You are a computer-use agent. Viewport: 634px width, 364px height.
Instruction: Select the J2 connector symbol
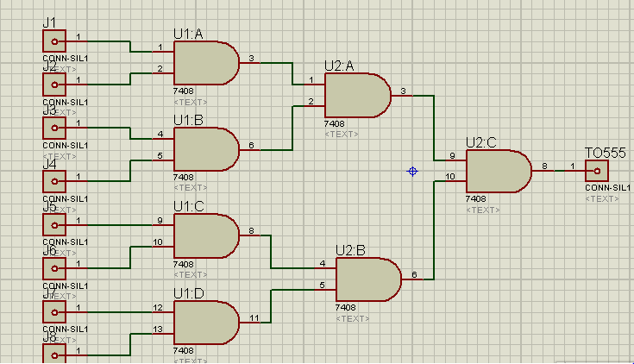(x=54, y=85)
